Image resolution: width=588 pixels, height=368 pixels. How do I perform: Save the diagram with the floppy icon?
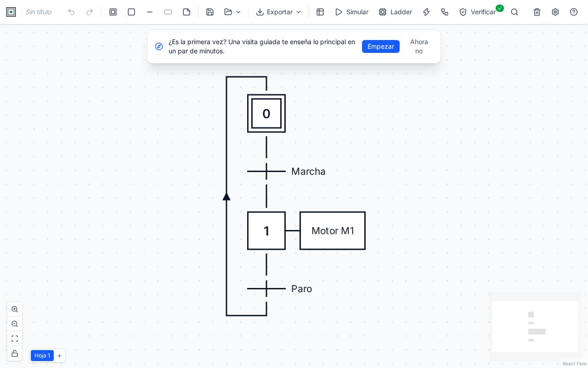[210, 12]
